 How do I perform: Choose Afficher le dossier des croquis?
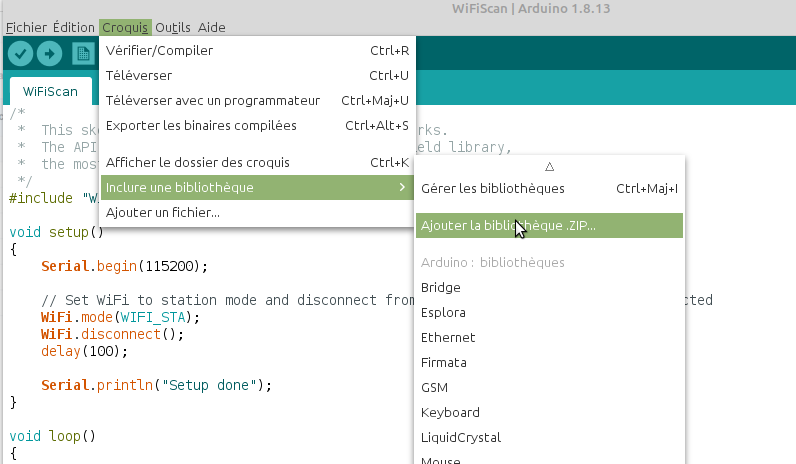(257, 162)
